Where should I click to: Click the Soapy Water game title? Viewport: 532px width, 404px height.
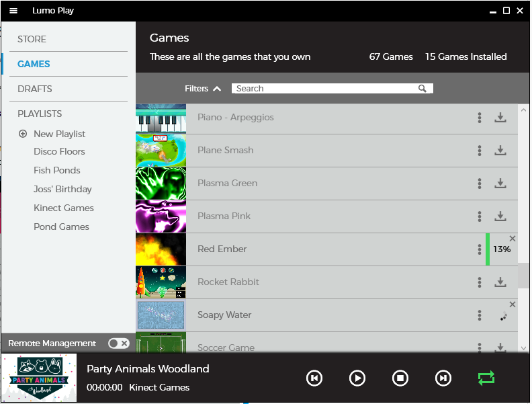(x=224, y=315)
